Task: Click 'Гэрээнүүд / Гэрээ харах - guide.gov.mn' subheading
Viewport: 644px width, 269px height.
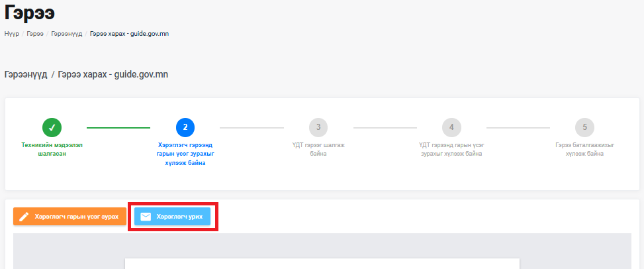Action: point(86,74)
